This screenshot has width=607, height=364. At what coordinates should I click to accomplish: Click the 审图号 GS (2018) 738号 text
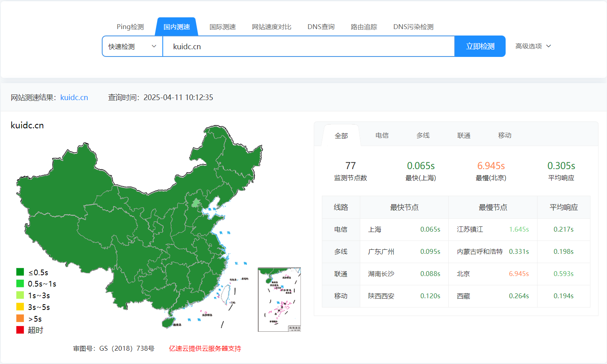tap(114, 348)
